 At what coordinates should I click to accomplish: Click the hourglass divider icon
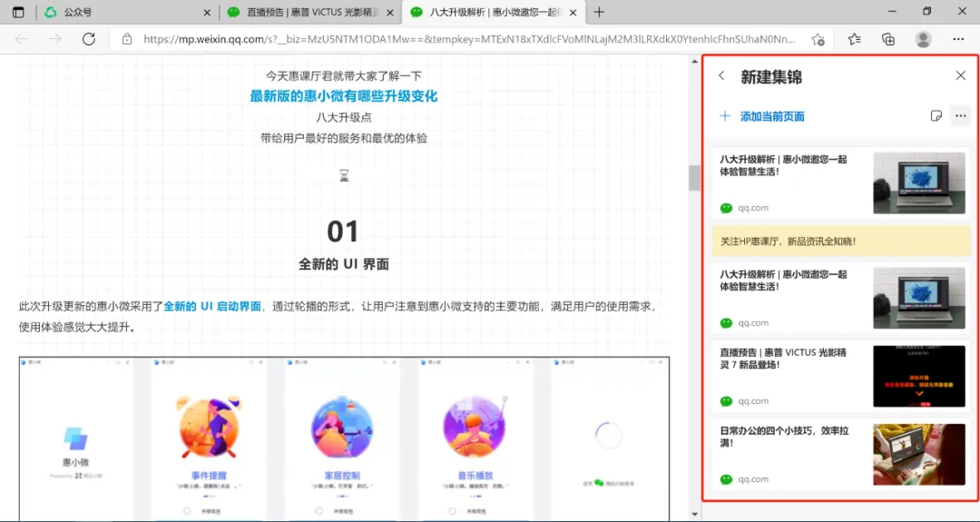click(344, 176)
